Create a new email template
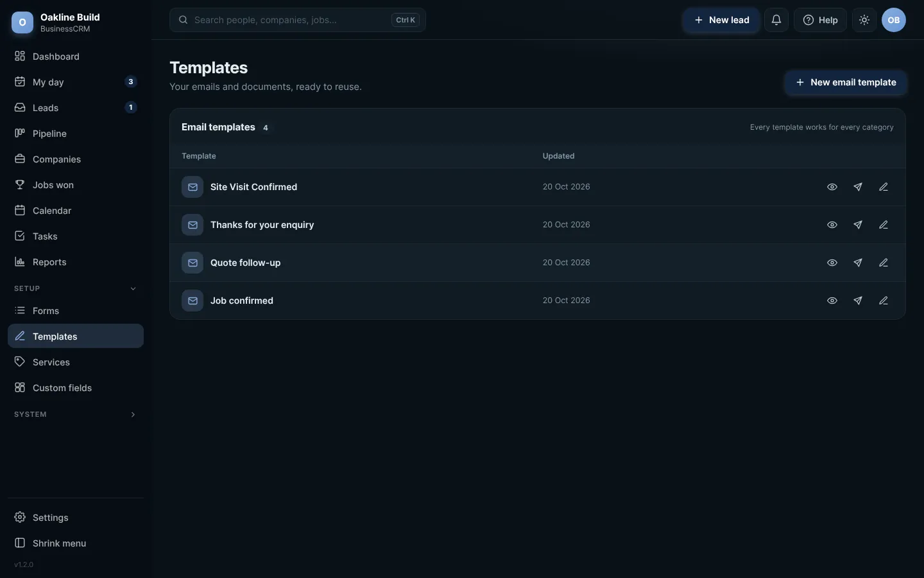The width and height of the screenshot is (924, 578). pyautogui.click(x=846, y=82)
